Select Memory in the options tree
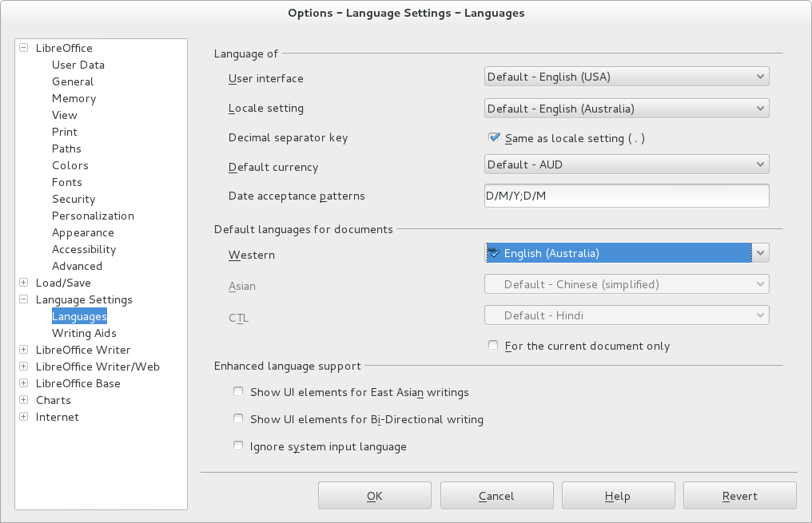The image size is (812, 523). (74, 98)
